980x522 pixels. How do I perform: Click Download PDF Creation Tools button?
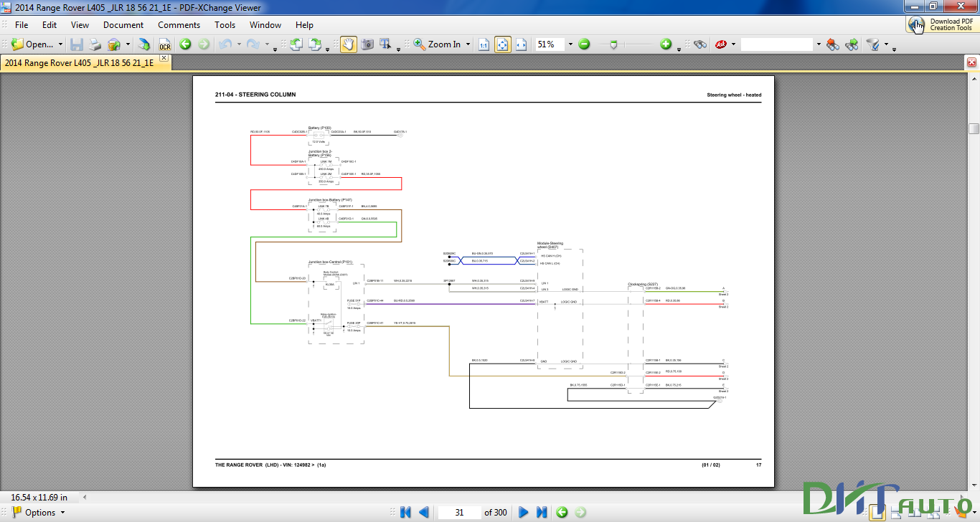[942, 24]
